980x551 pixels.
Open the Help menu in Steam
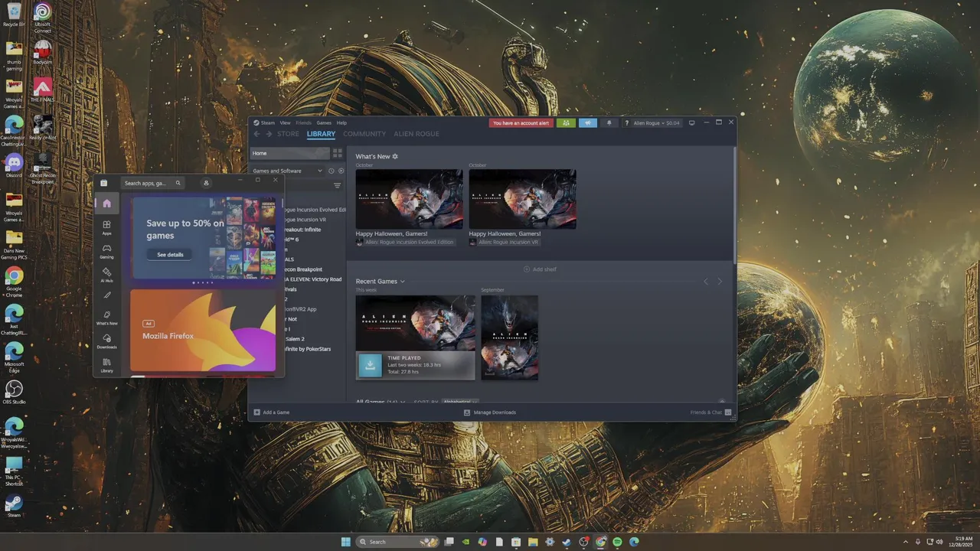[341, 122]
